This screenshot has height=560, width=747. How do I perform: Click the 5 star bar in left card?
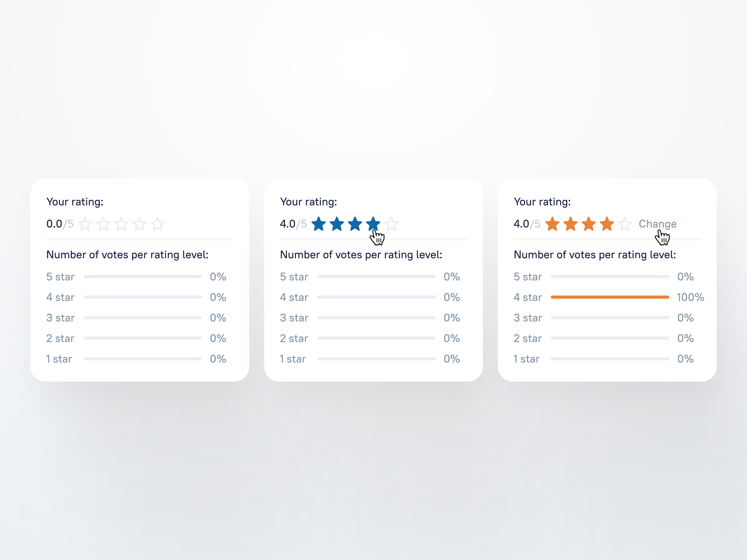click(x=142, y=277)
